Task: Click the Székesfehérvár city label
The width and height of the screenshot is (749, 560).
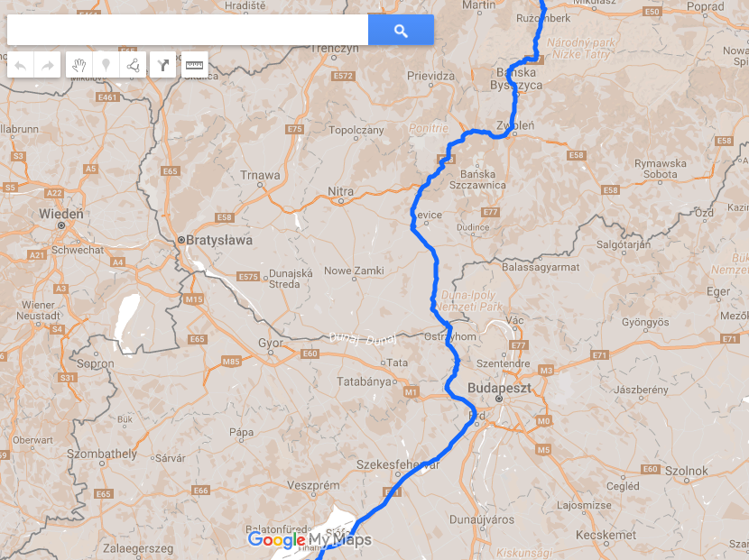Action: 398,464
